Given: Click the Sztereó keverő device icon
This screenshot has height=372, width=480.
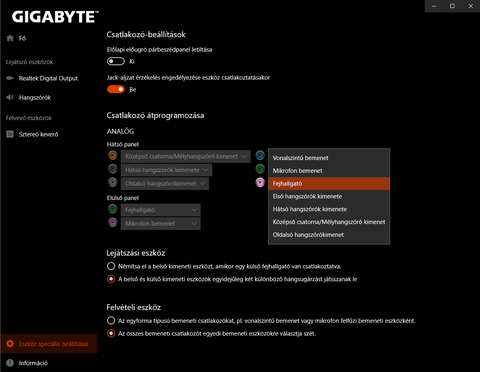Looking at the screenshot, I should [10, 134].
